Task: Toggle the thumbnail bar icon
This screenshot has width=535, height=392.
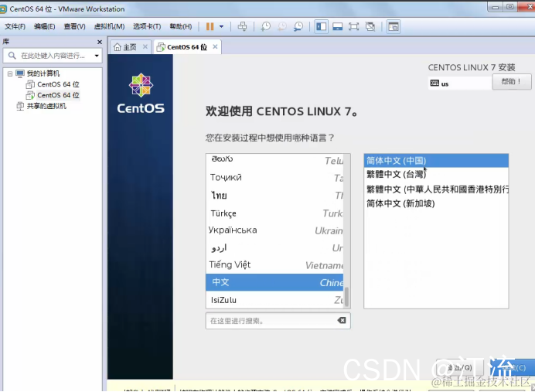Action: [337, 26]
